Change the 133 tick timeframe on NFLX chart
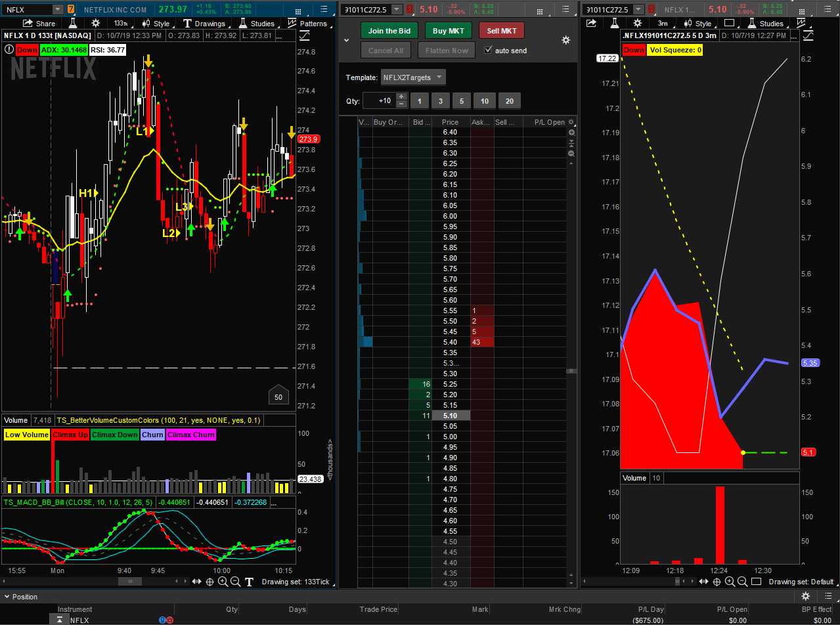The image size is (840, 625). tap(121, 24)
